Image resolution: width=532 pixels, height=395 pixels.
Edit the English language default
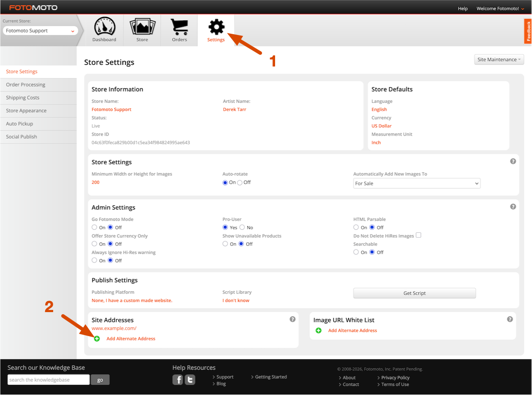[379, 110]
